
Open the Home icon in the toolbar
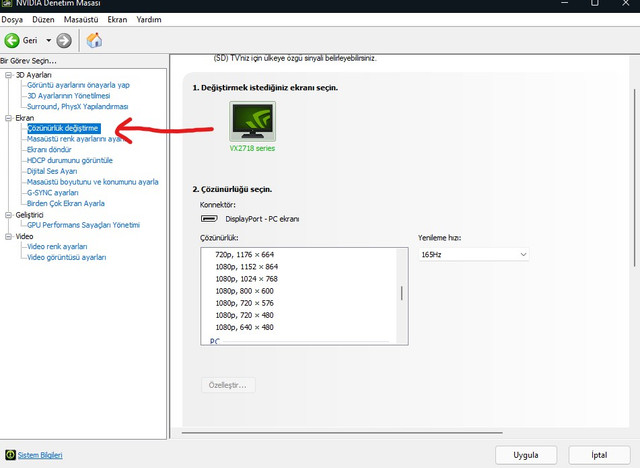(94, 40)
